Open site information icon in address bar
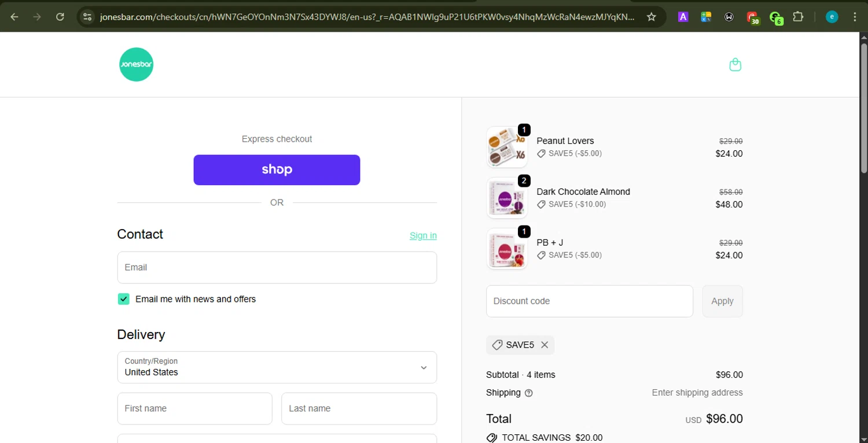Image resolution: width=868 pixels, height=443 pixels. (x=87, y=17)
